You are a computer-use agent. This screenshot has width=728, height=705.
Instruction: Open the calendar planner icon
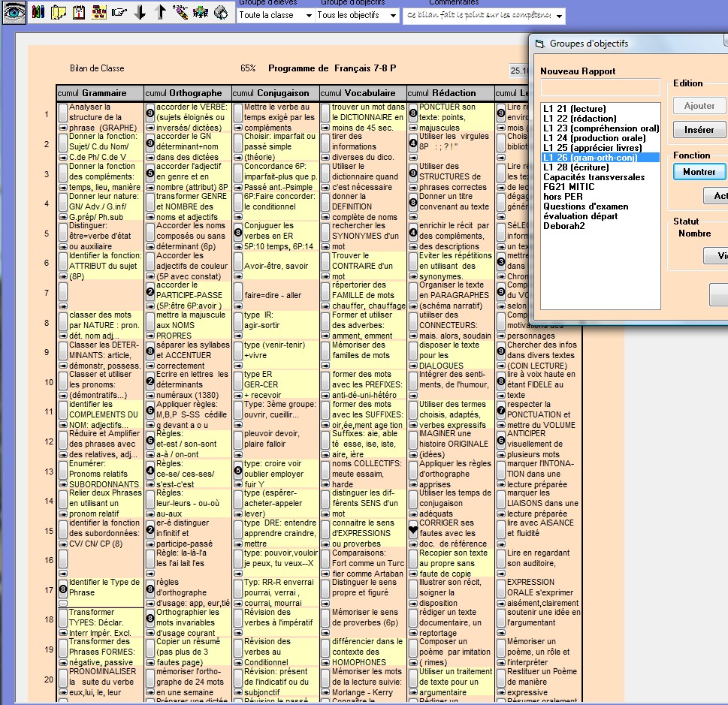(79, 12)
